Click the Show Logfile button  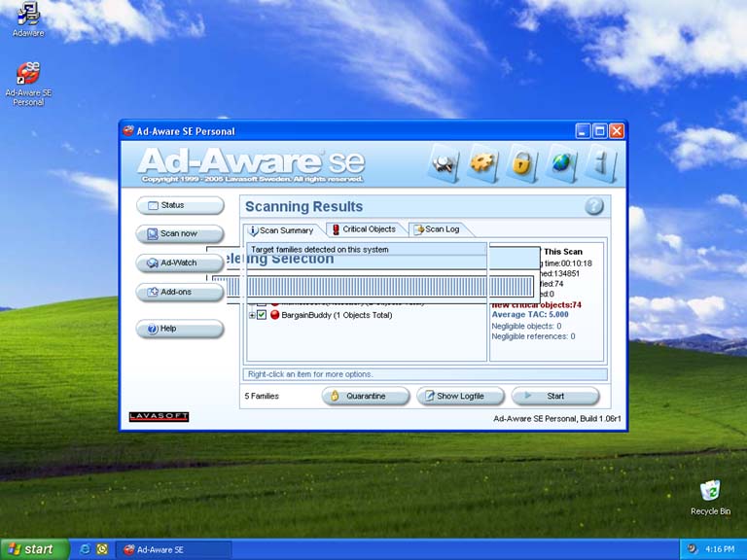tap(460, 396)
